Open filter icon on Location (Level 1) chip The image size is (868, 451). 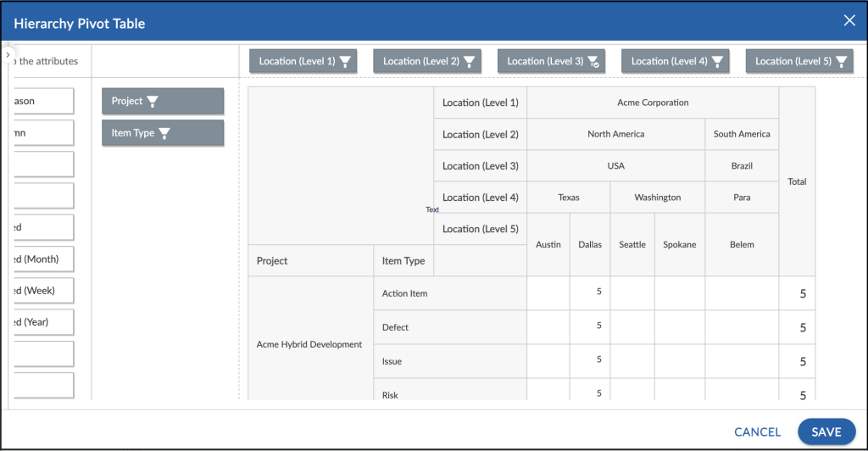345,61
